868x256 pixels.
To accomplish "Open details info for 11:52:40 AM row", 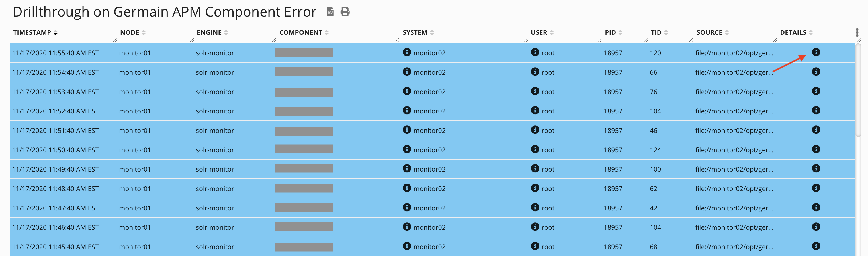I will coord(816,111).
